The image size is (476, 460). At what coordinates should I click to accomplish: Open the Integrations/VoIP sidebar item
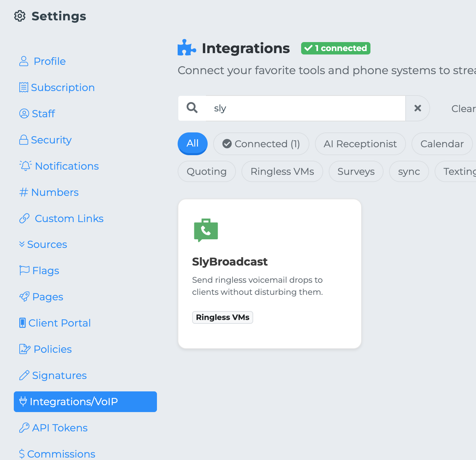(85, 401)
